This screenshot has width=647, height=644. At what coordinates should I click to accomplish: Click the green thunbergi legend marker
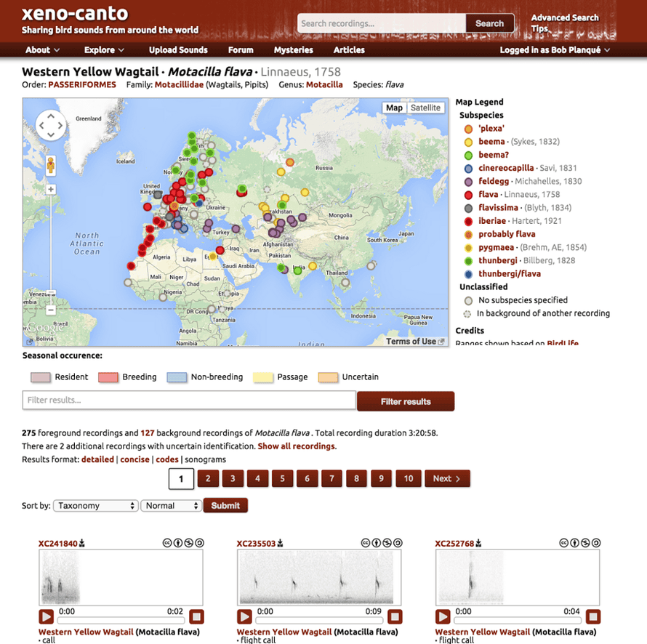pyautogui.click(x=468, y=261)
